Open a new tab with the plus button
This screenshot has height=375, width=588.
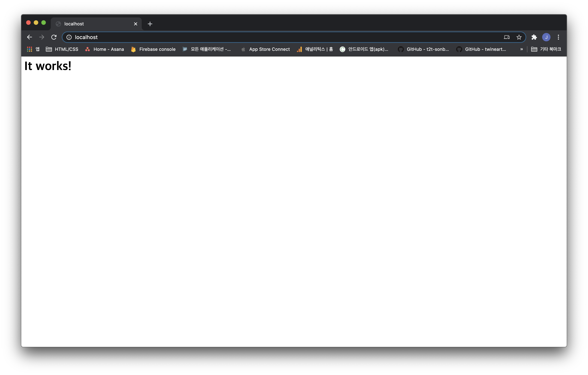pos(150,24)
